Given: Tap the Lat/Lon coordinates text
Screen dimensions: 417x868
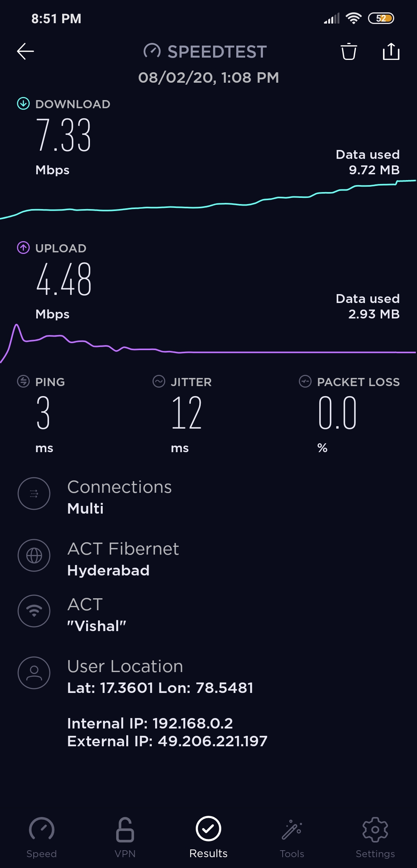Looking at the screenshot, I should [160, 688].
